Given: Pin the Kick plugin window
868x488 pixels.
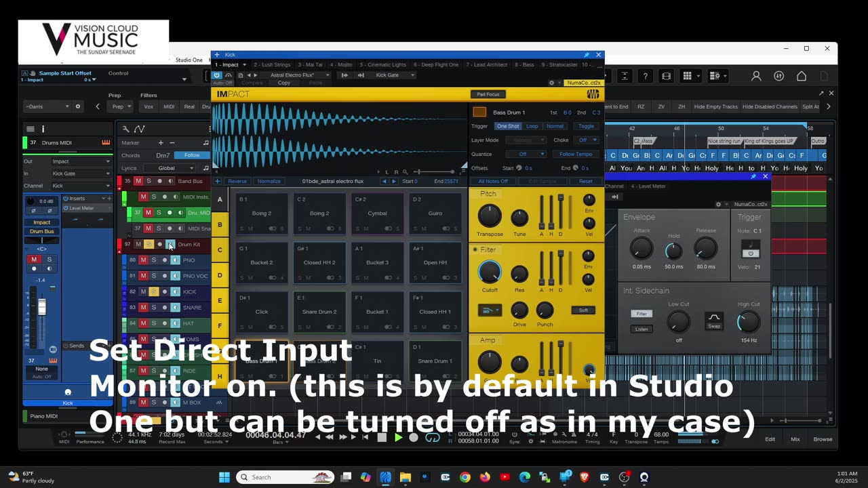Looking at the screenshot, I should (587, 55).
